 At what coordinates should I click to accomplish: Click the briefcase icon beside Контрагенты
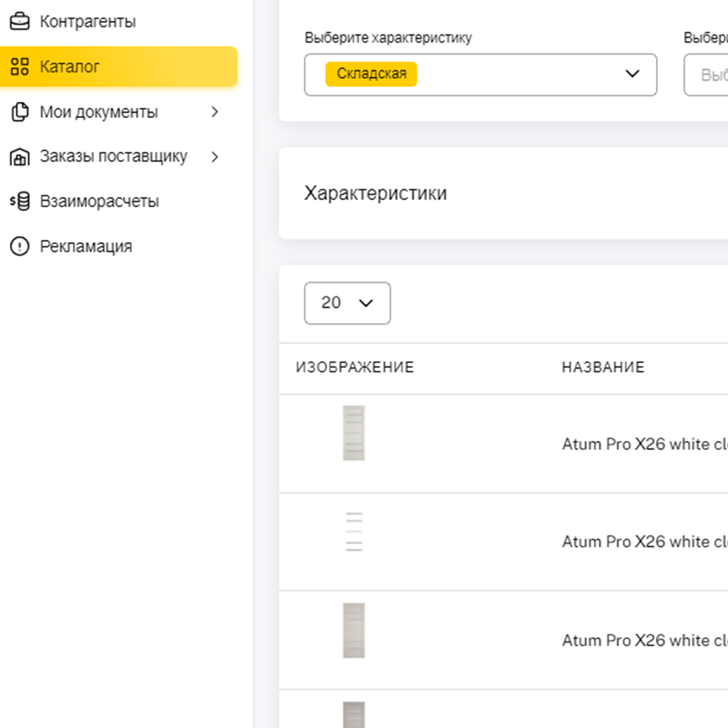20,22
